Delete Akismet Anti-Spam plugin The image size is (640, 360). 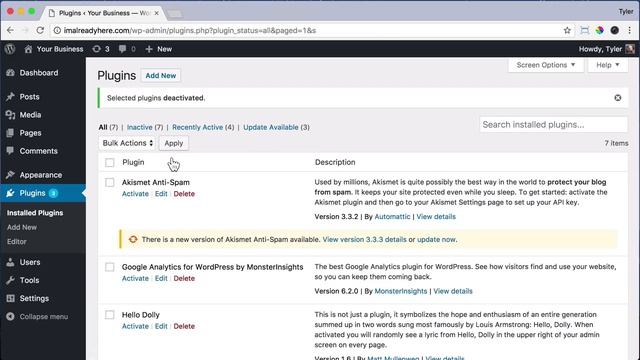click(184, 194)
